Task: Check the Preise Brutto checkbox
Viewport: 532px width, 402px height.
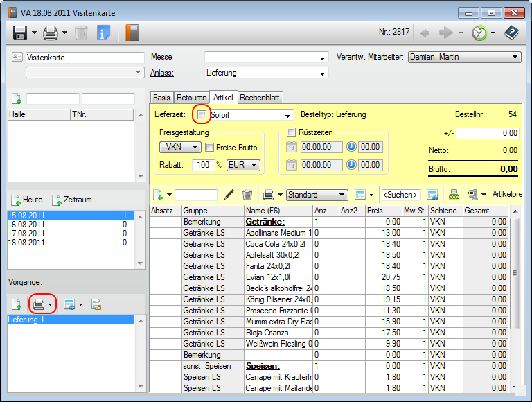Action: (x=209, y=148)
